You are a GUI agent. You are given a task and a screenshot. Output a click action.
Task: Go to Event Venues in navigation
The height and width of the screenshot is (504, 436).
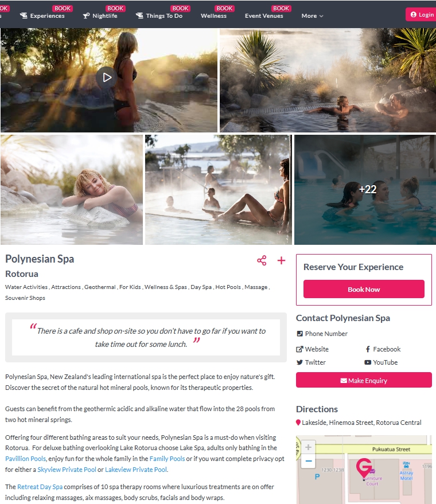(x=264, y=15)
